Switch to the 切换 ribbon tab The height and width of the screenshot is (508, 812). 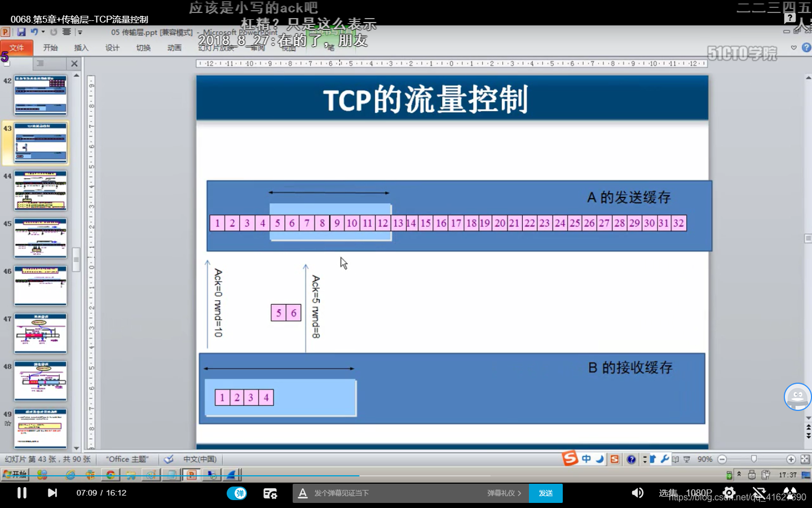143,48
